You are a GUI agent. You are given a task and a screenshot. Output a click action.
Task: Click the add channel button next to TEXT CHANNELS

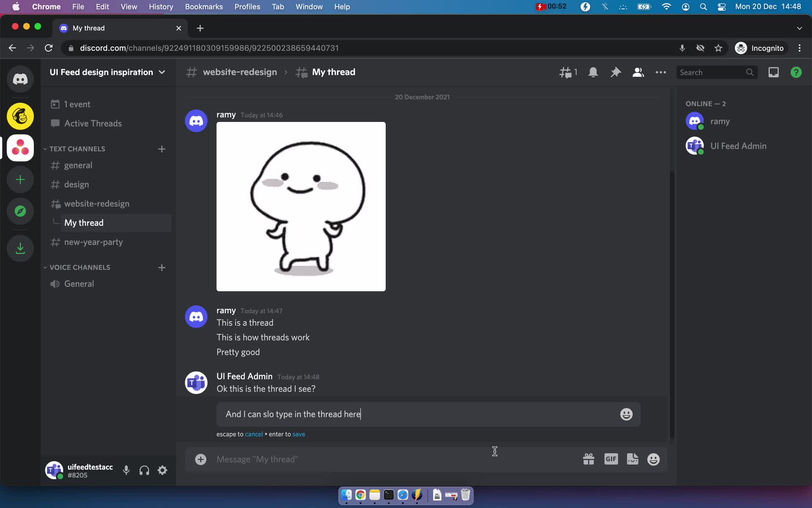coord(162,148)
